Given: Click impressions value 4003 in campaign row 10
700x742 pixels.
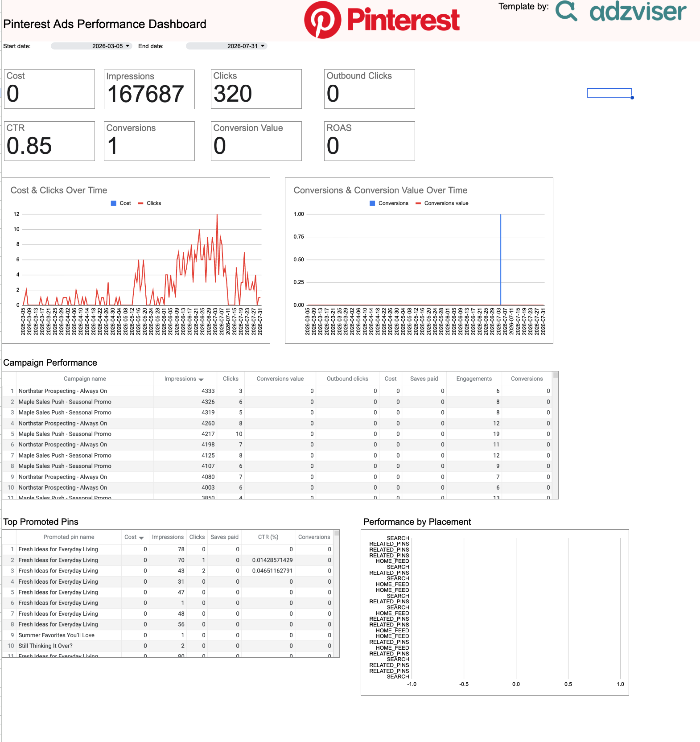Looking at the screenshot, I should pos(208,487).
